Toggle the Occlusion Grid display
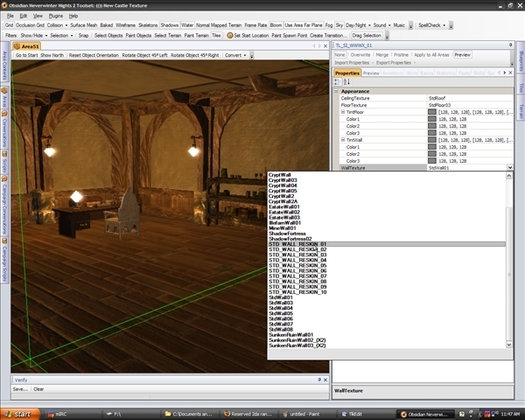 [x=30, y=25]
